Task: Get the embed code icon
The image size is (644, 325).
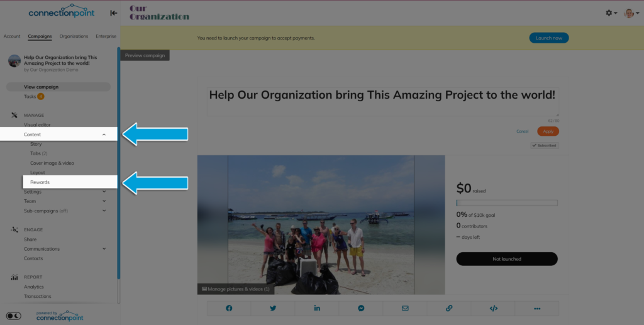Action: click(493, 308)
